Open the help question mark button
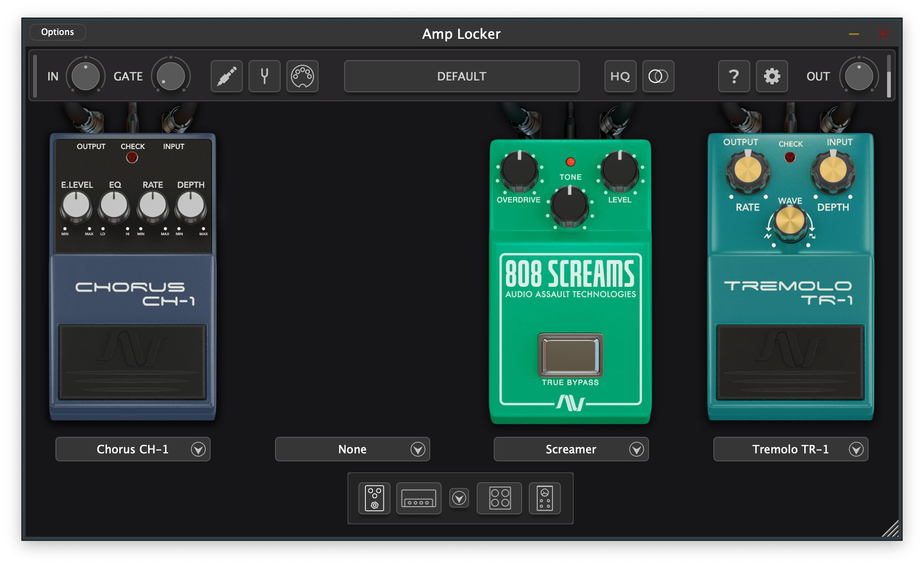 coord(734,76)
